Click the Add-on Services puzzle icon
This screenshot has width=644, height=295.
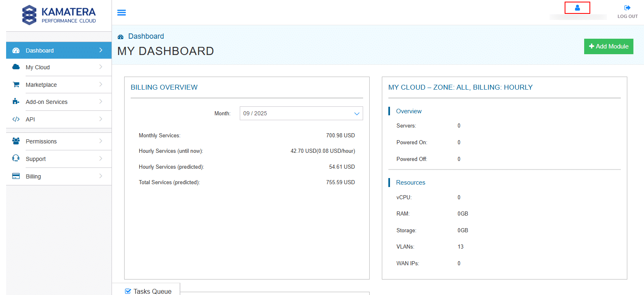(16, 101)
